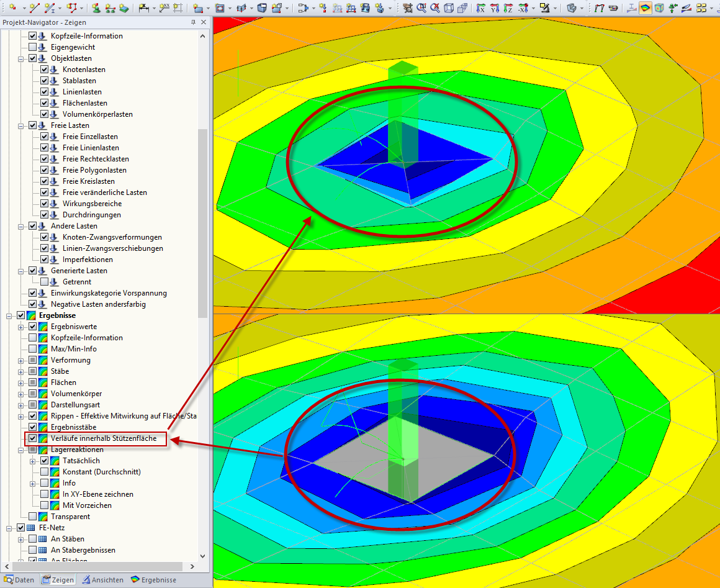
Task: Collapse the Ergebnisse tree branch
Action: pos(9,315)
